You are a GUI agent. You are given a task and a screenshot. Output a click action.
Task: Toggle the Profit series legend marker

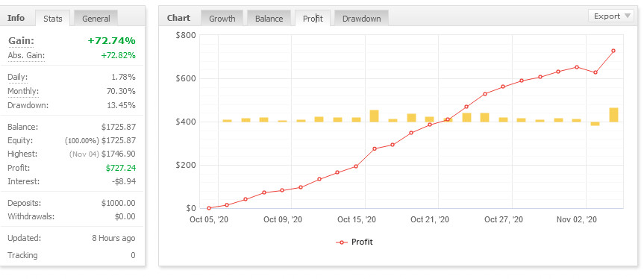[342, 242]
